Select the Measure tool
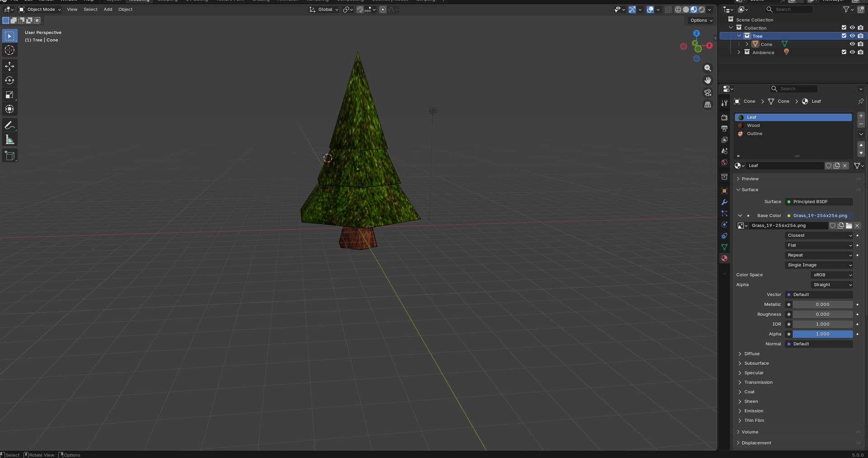868x458 pixels. click(9, 140)
